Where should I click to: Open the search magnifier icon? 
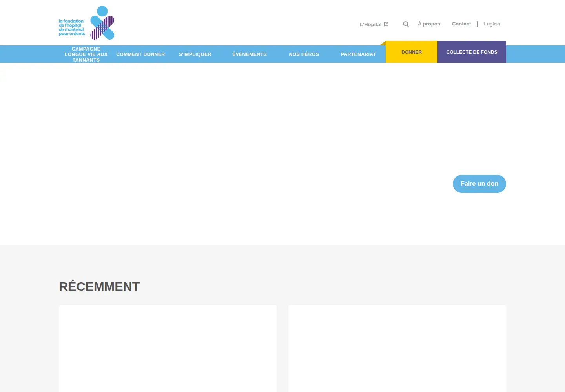tap(406, 24)
